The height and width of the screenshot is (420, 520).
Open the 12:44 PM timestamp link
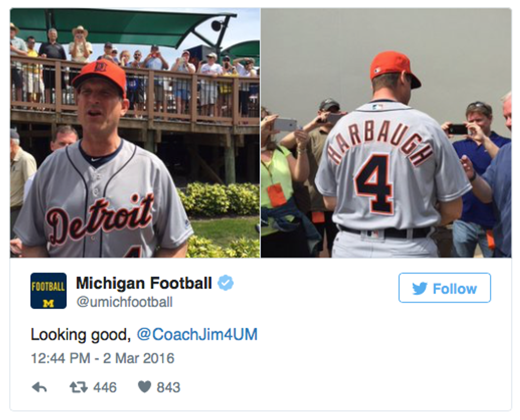click(x=60, y=358)
